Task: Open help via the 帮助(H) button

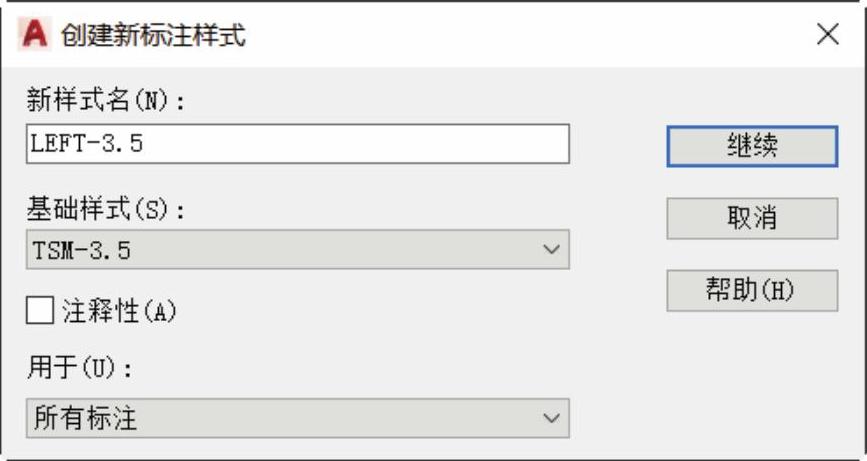Action: [x=751, y=290]
